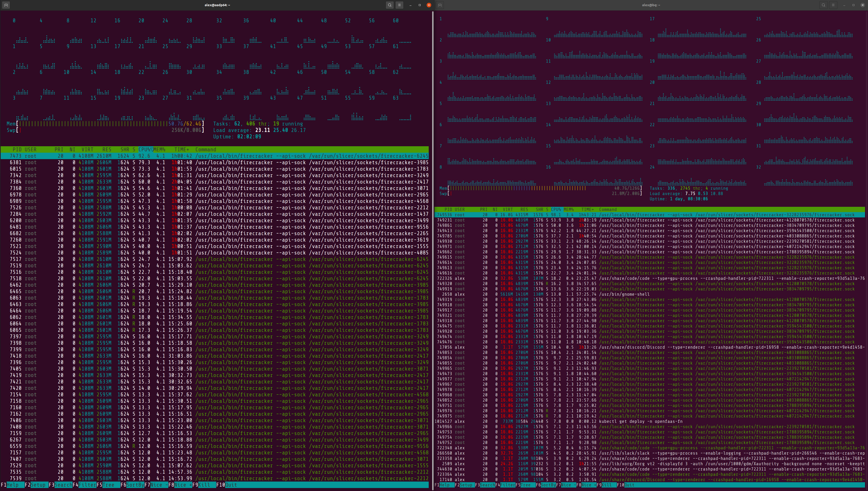Select slack gpu-process row PID 266560
The width and height of the screenshot is (868, 491).
point(650,453)
